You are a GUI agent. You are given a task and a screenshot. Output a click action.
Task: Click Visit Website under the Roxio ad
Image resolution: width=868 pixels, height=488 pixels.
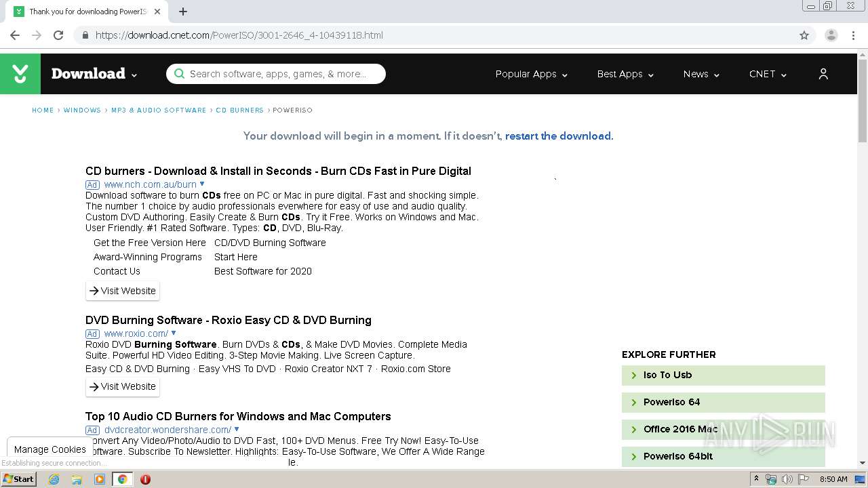123,386
